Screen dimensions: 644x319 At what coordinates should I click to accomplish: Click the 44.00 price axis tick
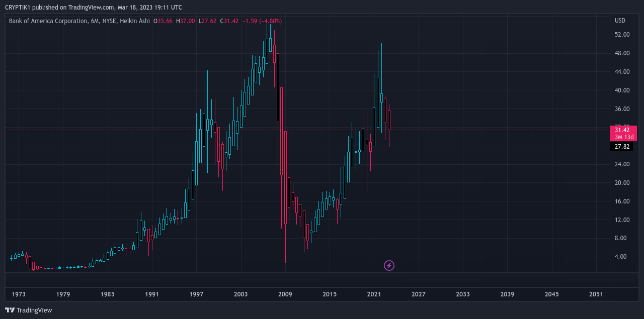622,72
